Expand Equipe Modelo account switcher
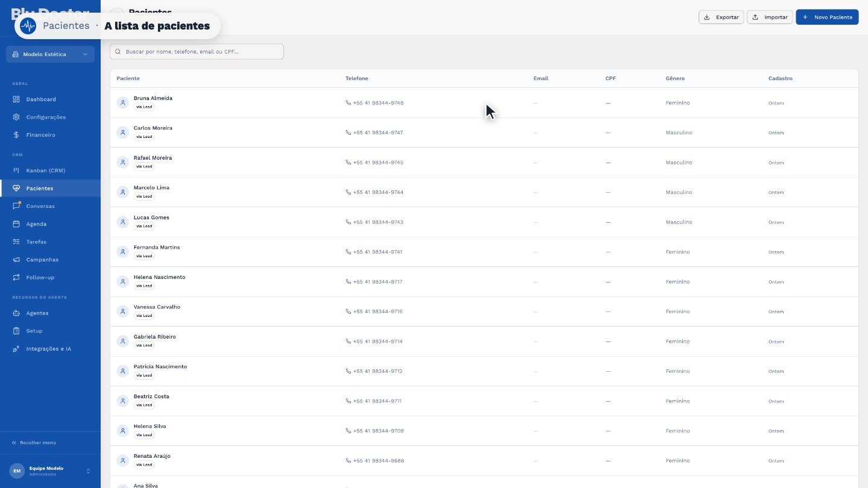The height and width of the screenshot is (488, 868). [x=51, y=471]
